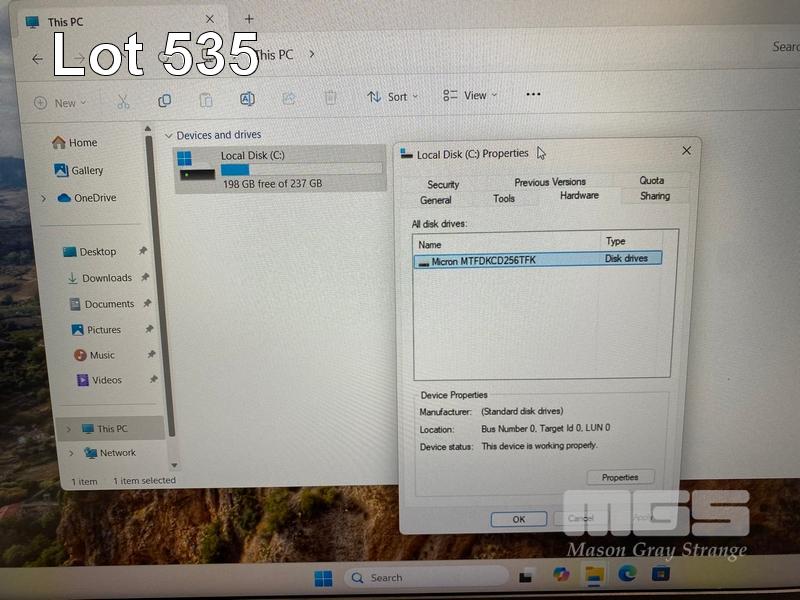Open the View dropdown menu

click(470, 96)
